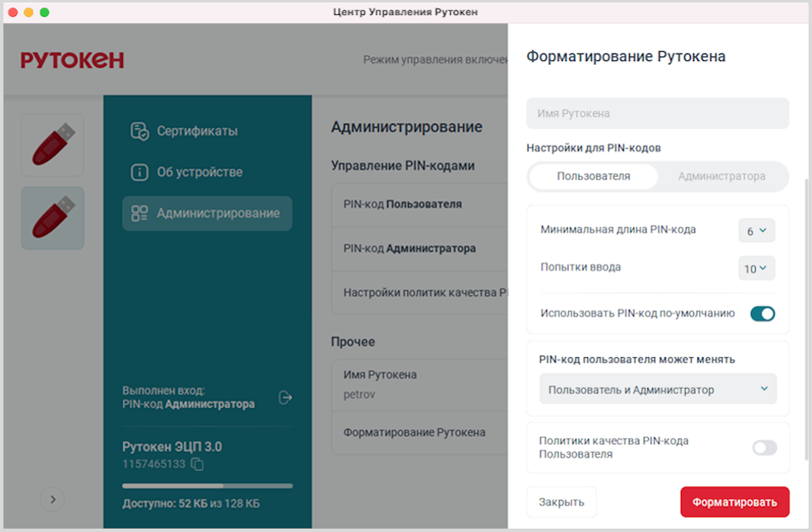Click the Об устройстве info icon

point(140,172)
